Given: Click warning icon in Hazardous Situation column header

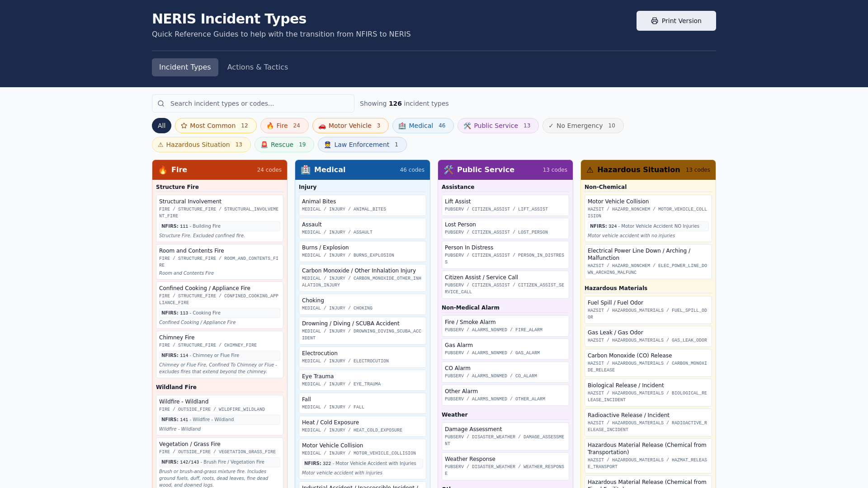Looking at the screenshot, I should coord(590,170).
